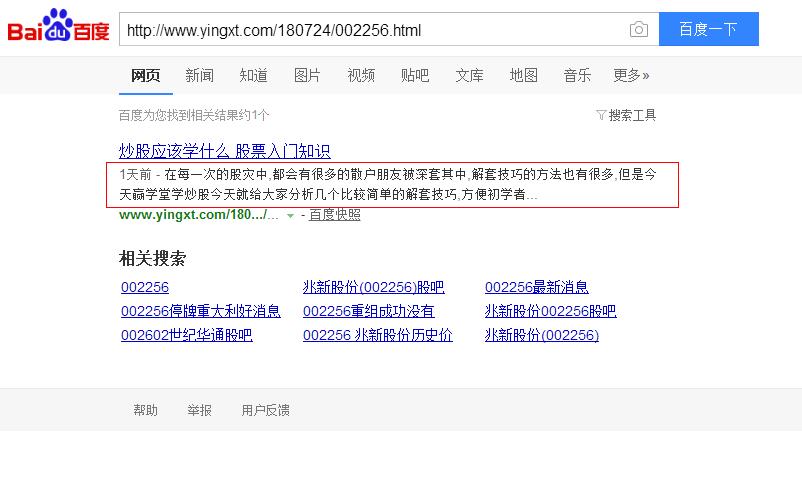The height and width of the screenshot is (482, 802).
Task: Click the result snippet starting 1天前
Action: point(388,185)
